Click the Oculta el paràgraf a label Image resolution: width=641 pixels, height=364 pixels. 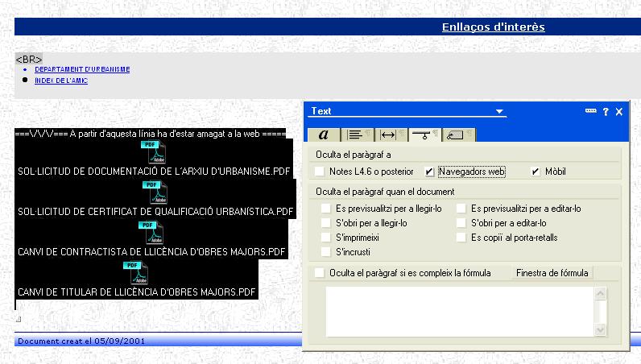click(x=354, y=155)
